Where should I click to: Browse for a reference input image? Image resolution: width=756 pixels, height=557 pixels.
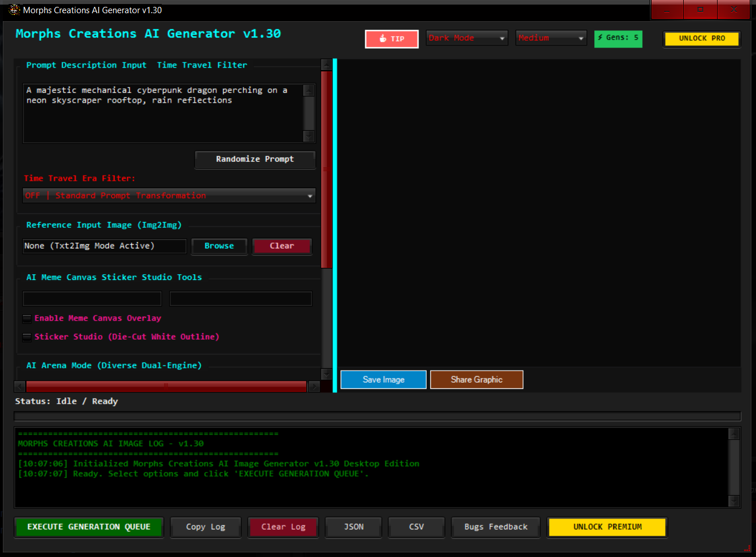(x=219, y=246)
